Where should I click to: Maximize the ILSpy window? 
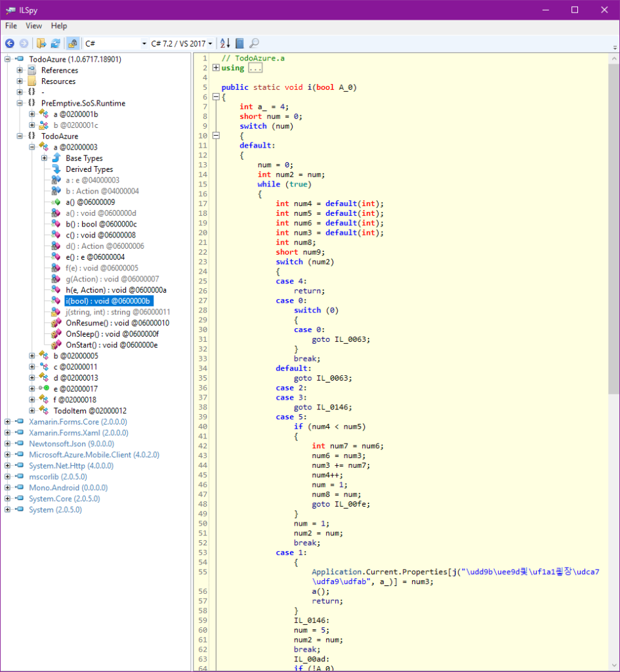(x=575, y=10)
